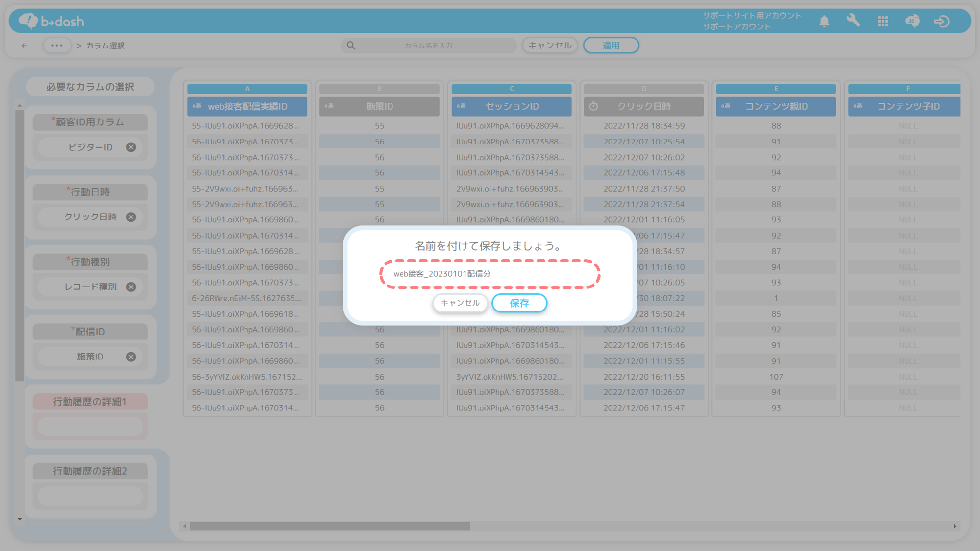Screen dimensions: 980x551
Task: Click the b→dash logo
Action: click(51, 21)
